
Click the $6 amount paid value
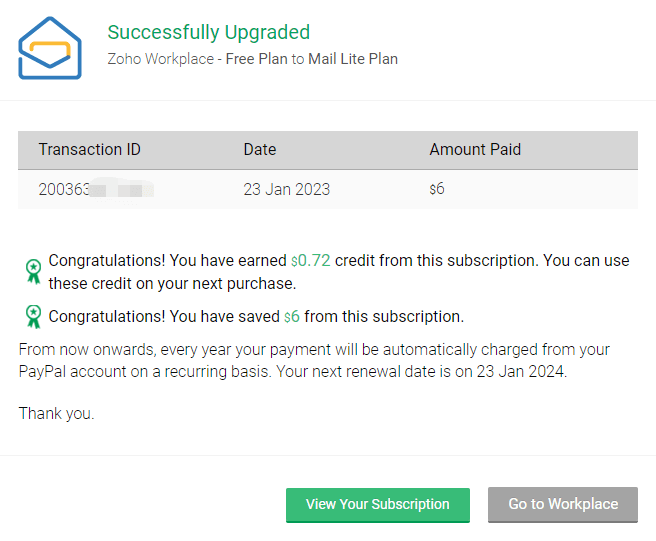(x=436, y=189)
